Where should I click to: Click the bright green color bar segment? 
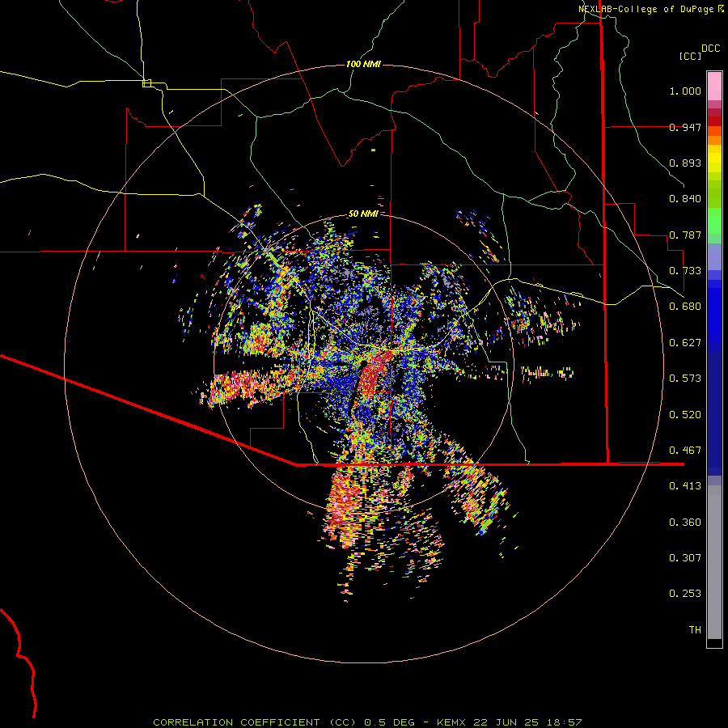tap(714, 221)
